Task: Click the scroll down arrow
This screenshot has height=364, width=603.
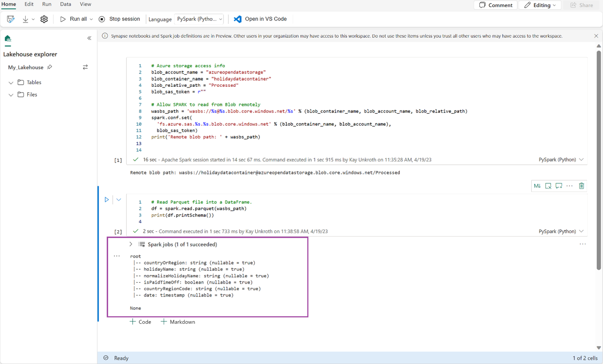Action: point(599,348)
